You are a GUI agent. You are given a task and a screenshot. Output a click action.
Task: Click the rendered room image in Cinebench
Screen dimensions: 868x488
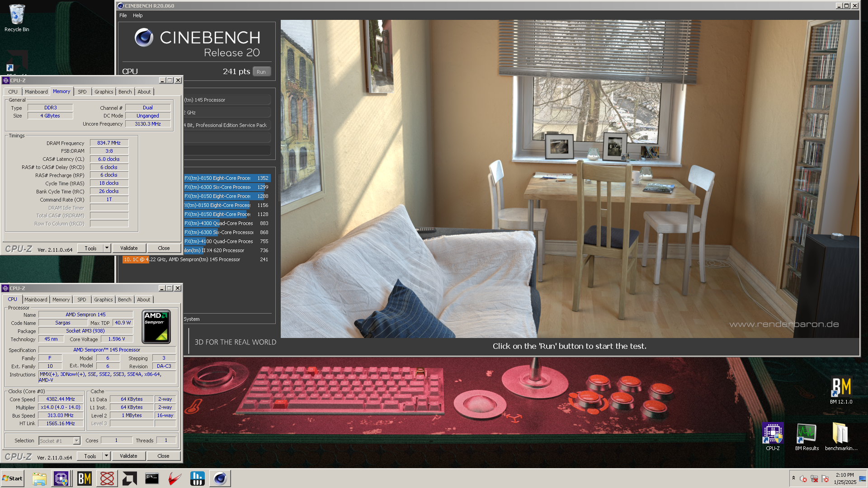[x=570, y=178]
